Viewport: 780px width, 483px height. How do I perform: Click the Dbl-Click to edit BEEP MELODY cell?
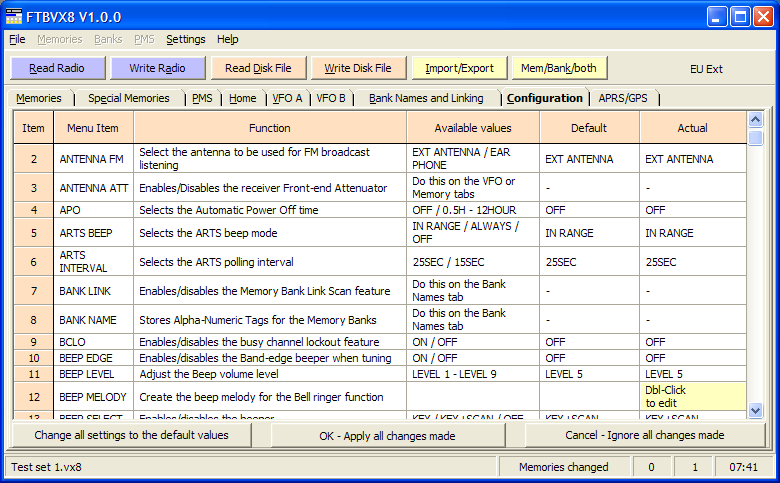coord(692,396)
